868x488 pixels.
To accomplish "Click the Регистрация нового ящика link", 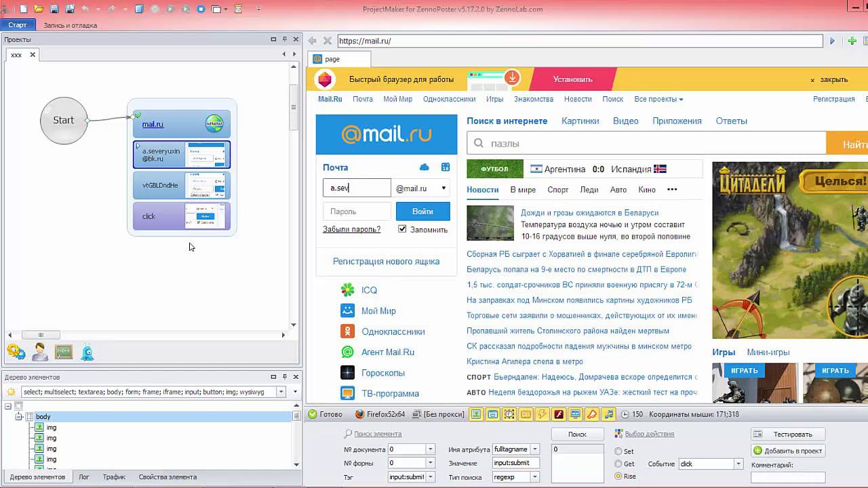I will (x=386, y=261).
